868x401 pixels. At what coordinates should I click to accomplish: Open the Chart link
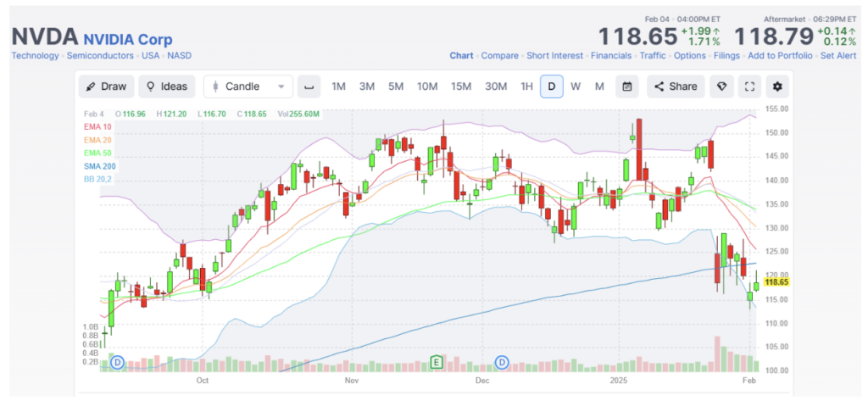[x=461, y=55]
